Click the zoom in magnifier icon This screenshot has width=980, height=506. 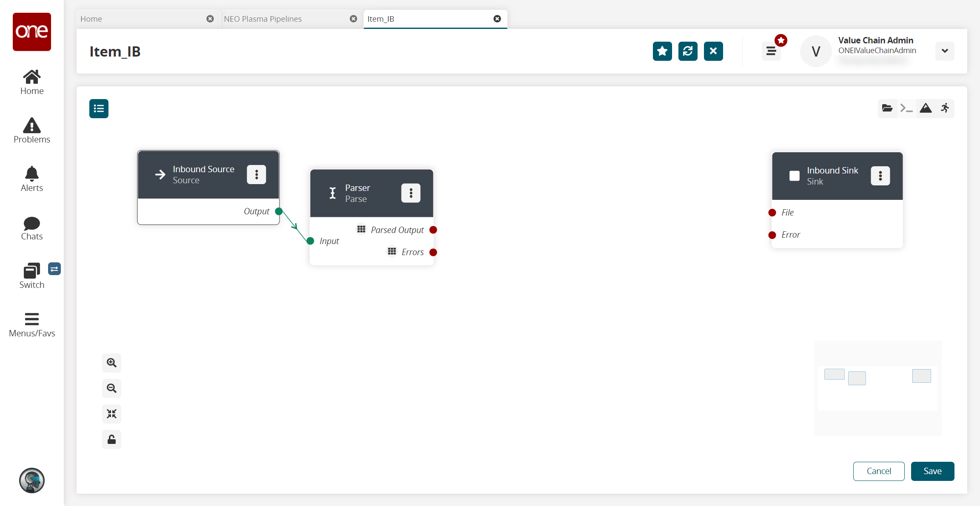coord(111,362)
